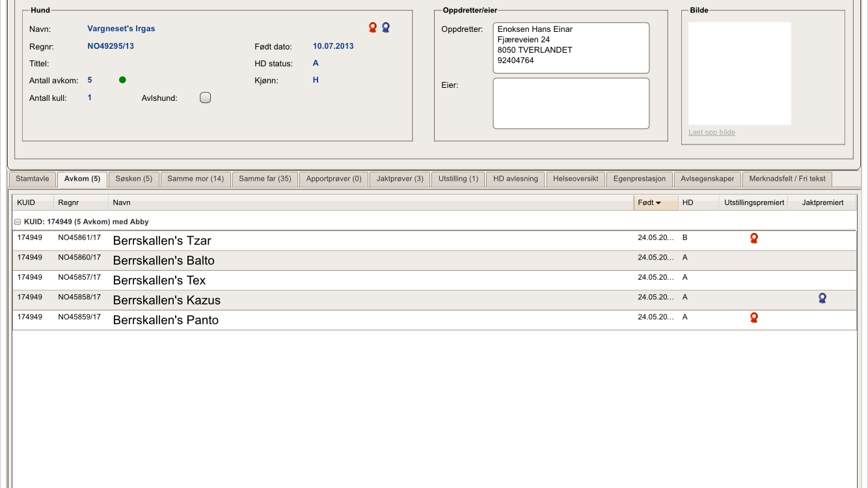Open the Jaktprøver (3) tab

pos(400,179)
